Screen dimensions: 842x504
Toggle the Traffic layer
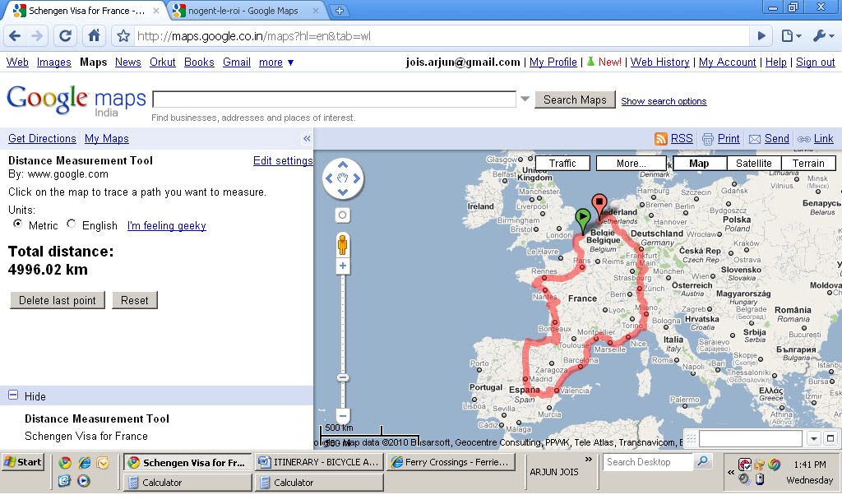(x=562, y=163)
